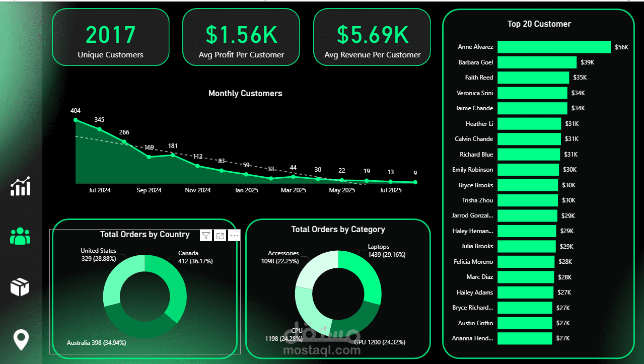Click the Haley Hernan... customer label
644x364 pixels.
473,231
